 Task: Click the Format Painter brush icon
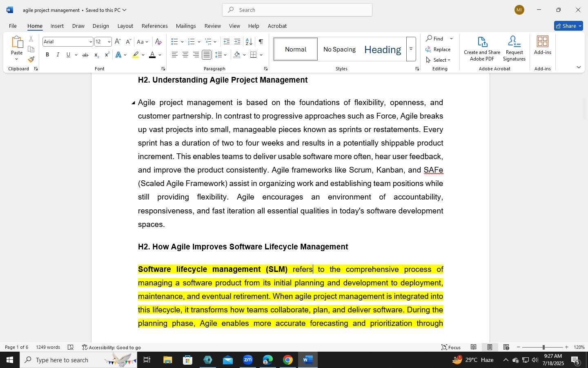pyautogui.click(x=31, y=59)
